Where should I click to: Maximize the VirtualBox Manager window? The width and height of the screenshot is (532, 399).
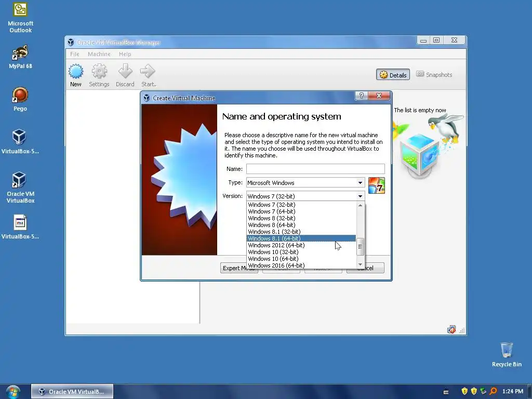click(436, 40)
